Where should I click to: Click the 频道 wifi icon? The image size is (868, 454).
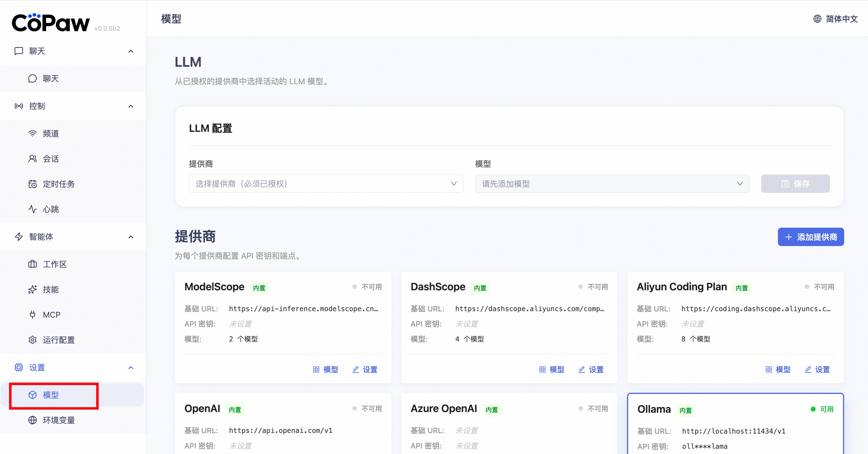32,133
